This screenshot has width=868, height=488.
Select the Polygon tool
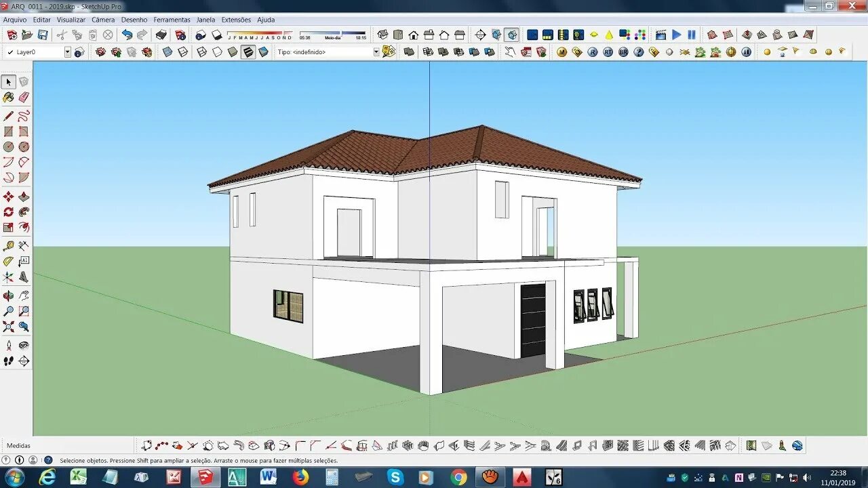pyautogui.click(x=24, y=146)
